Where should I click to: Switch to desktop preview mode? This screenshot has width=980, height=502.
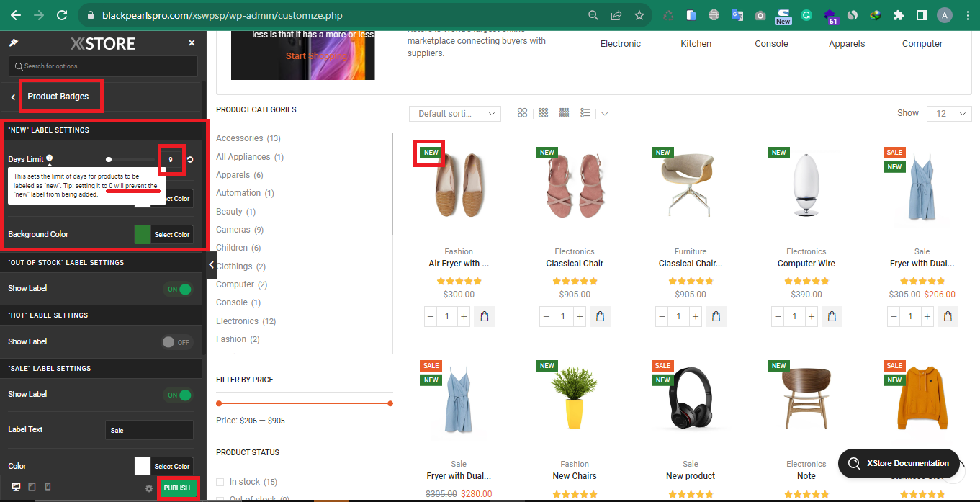point(16,488)
